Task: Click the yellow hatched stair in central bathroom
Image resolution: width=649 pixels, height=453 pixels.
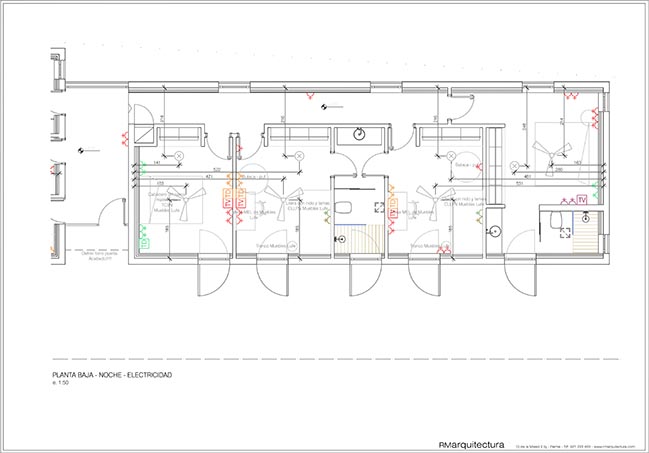Action: (x=350, y=240)
